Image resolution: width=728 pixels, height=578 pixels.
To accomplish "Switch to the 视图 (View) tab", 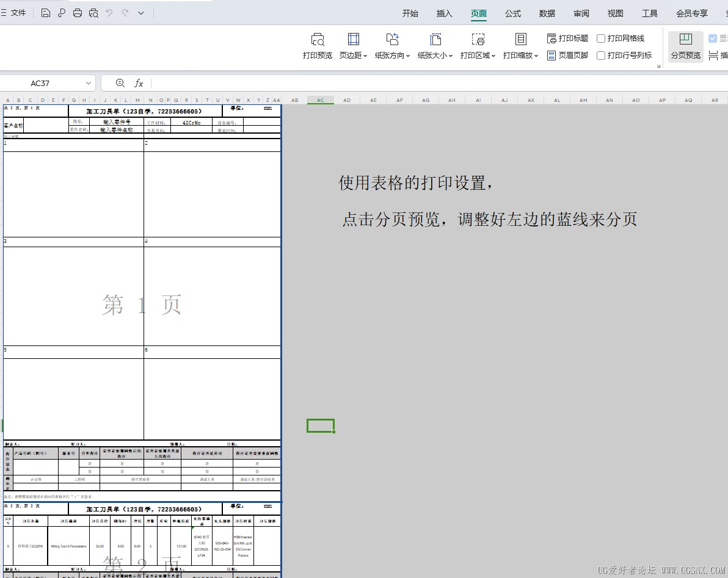I will point(615,13).
